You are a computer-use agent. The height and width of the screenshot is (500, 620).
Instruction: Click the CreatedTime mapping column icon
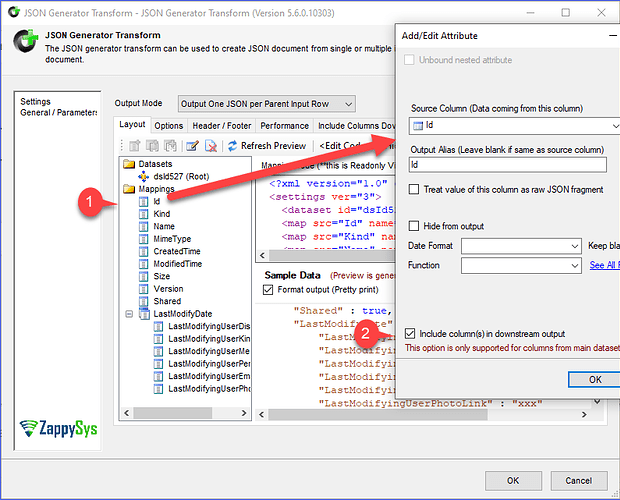point(144,251)
